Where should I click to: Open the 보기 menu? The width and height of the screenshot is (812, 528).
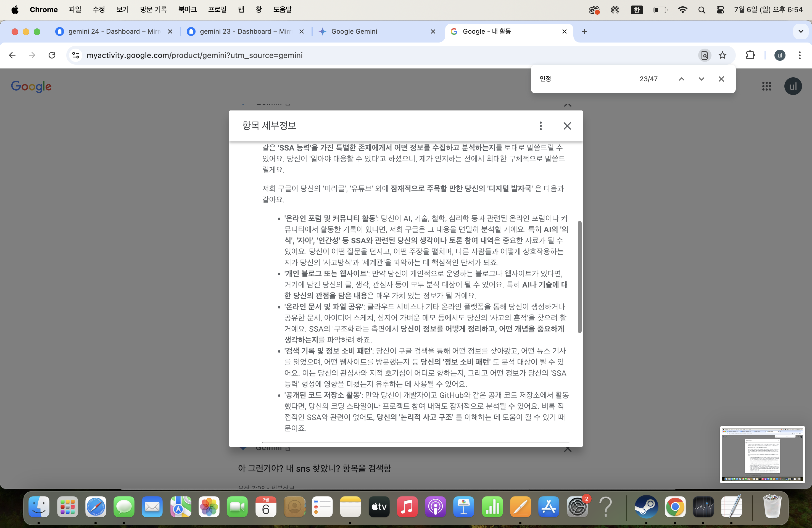(x=122, y=10)
